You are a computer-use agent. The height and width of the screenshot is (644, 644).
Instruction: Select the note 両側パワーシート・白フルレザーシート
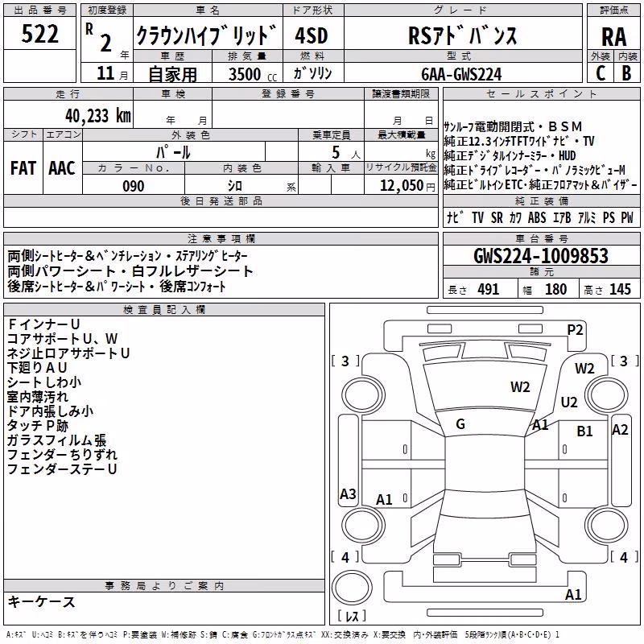click(x=130, y=271)
